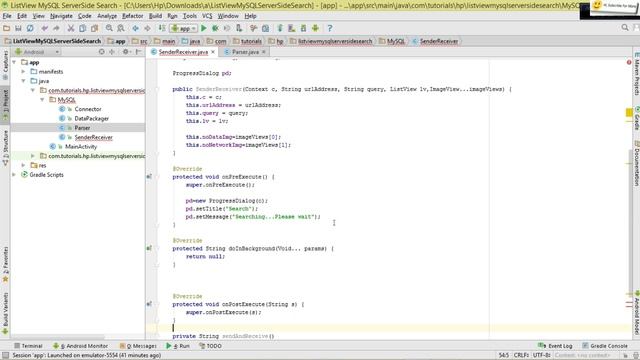Open the Terminal tool window
This screenshot has height=360, width=640.
[28, 346]
